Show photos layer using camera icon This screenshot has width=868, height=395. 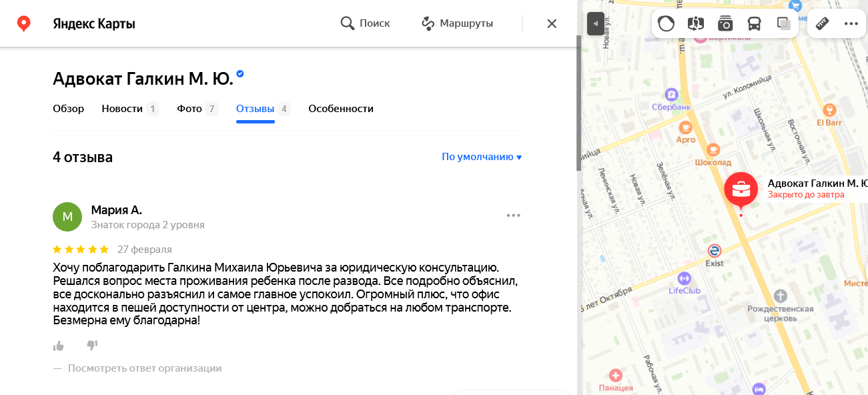tap(725, 24)
